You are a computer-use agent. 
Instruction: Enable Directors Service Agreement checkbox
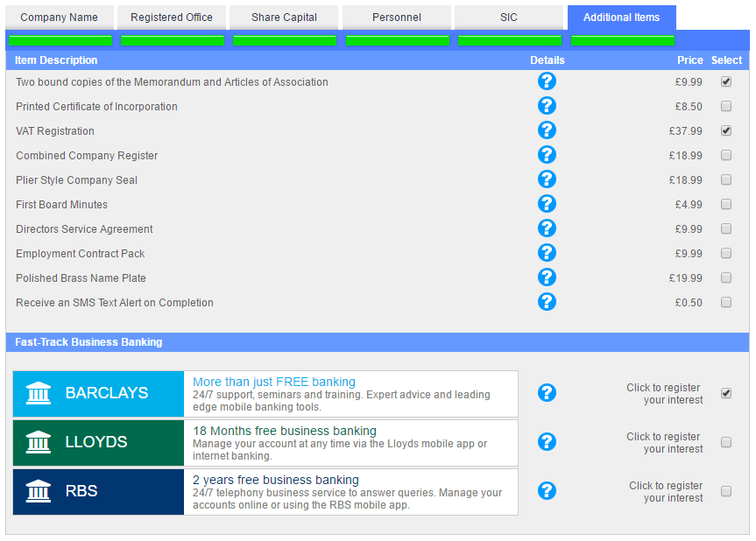coord(726,228)
